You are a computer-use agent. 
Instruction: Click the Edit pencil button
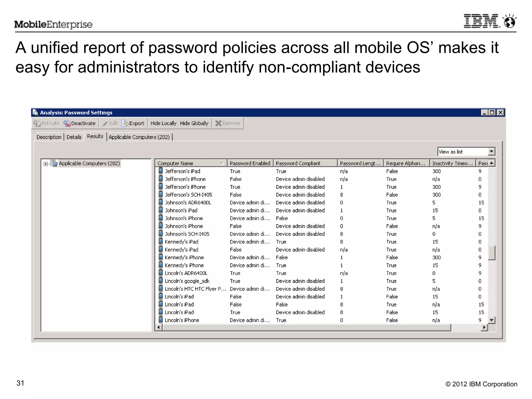pyautogui.click(x=110, y=123)
